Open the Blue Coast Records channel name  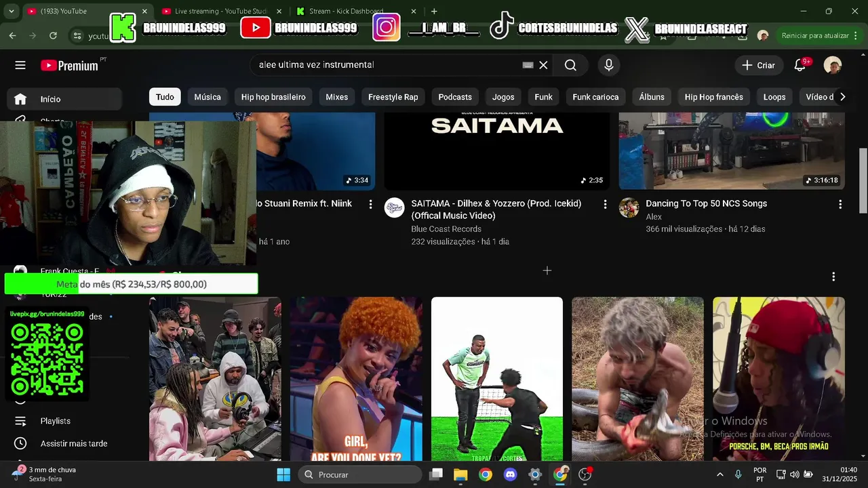446,229
